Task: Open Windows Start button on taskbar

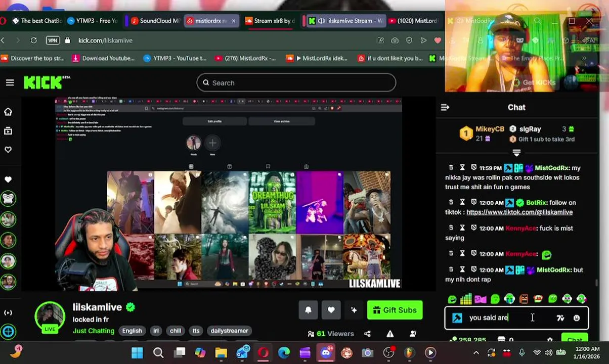Action: tap(137, 352)
